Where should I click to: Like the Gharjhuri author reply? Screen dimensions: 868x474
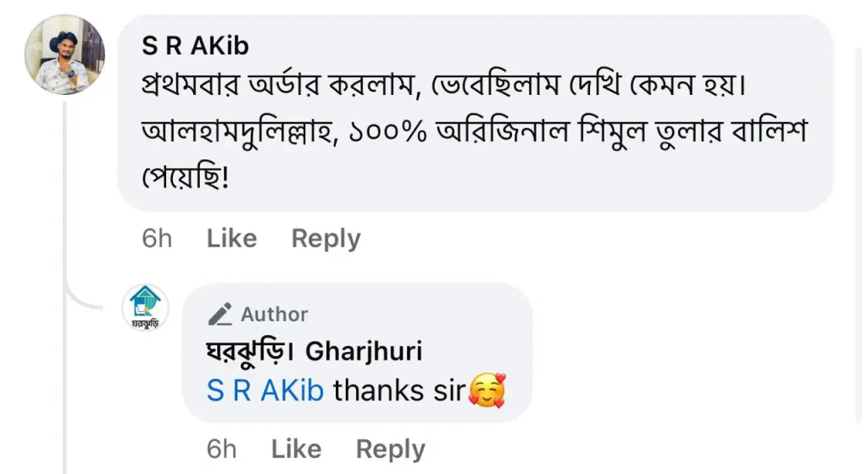[x=296, y=449]
